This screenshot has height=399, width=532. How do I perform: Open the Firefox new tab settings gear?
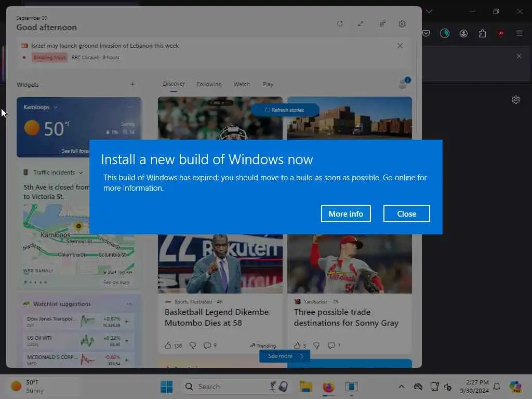click(x=516, y=100)
